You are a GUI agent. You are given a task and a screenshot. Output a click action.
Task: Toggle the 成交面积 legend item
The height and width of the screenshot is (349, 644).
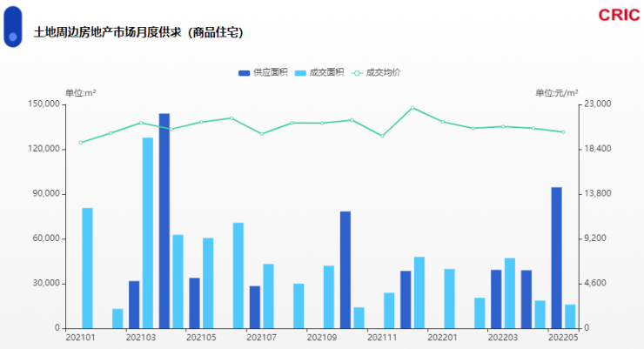[319, 73]
